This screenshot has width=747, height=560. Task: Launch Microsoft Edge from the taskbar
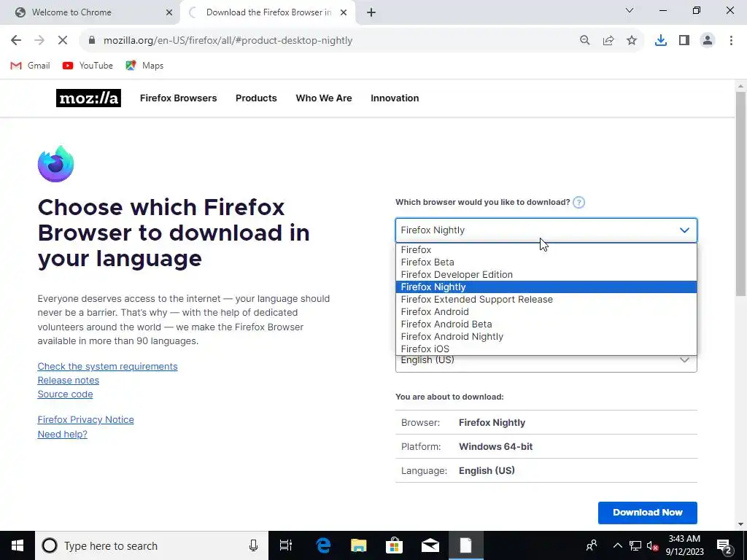(323, 545)
